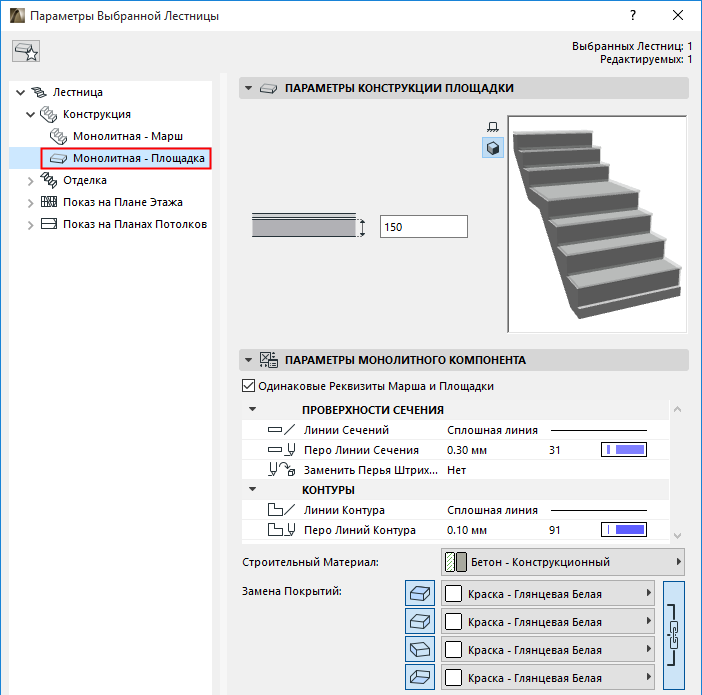Viewport: 702px width, 695px height.
Task: Expand Показ на Плане Этажа node
Action: point(30,203)
